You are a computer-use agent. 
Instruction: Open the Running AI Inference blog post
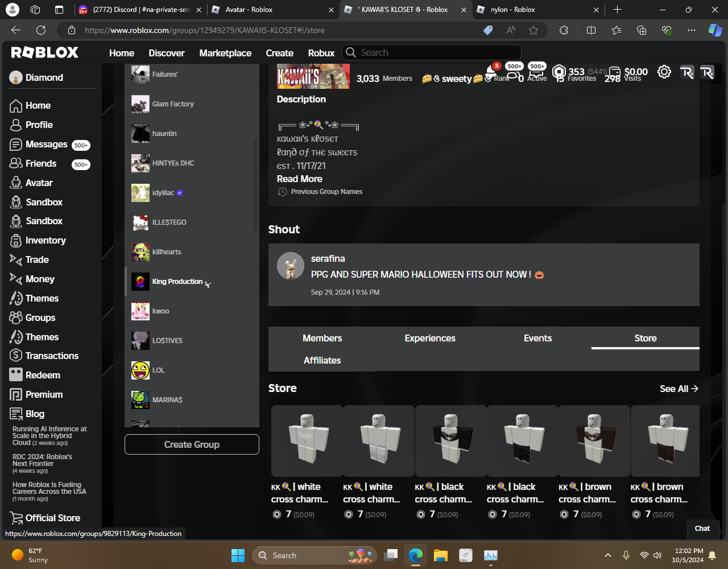pyautogui.click(x=49, y=436)
